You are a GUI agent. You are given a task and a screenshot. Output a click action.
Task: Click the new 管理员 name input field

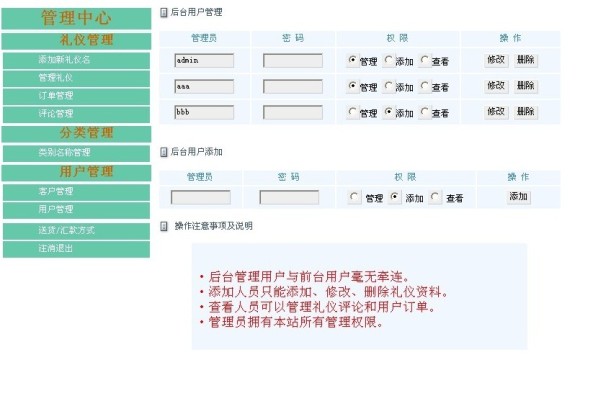[x=201, y=197]
